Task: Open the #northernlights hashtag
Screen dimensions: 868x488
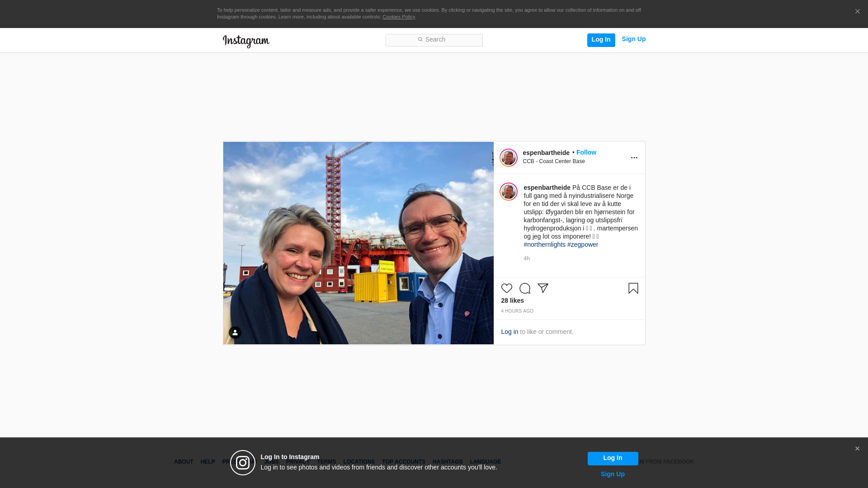Action: point(544,244)
